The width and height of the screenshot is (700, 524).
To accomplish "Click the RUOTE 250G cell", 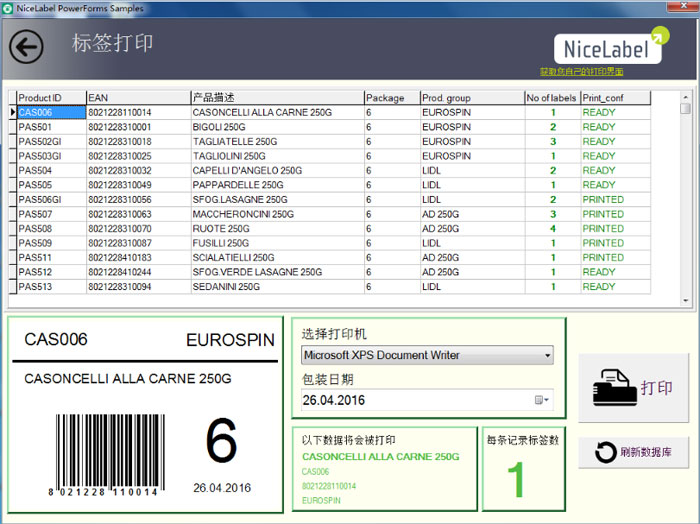I will tap(278, 229).
